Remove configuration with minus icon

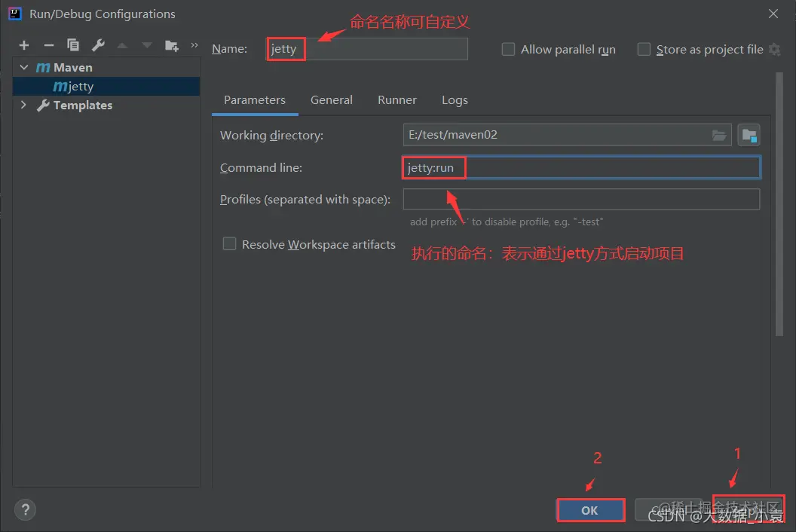pyautogui.click(x=49, y=46)
